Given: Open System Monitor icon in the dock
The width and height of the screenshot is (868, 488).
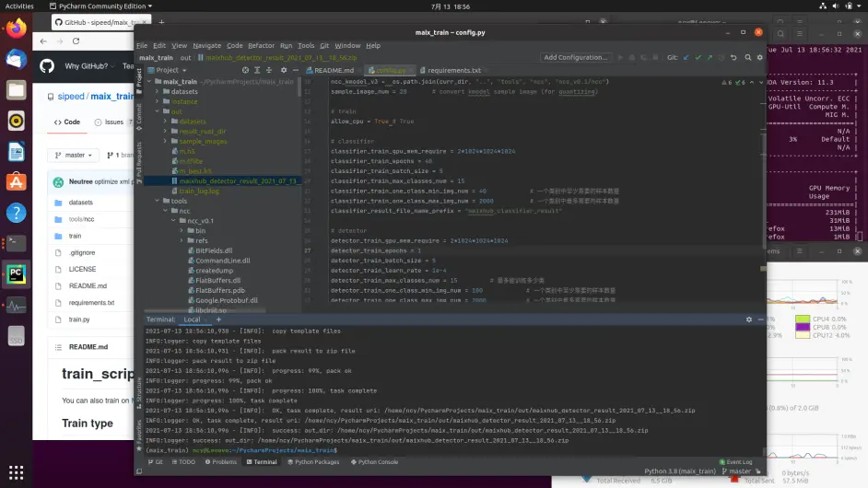Looking at the screenshot, I should click(x=16, y=306).
